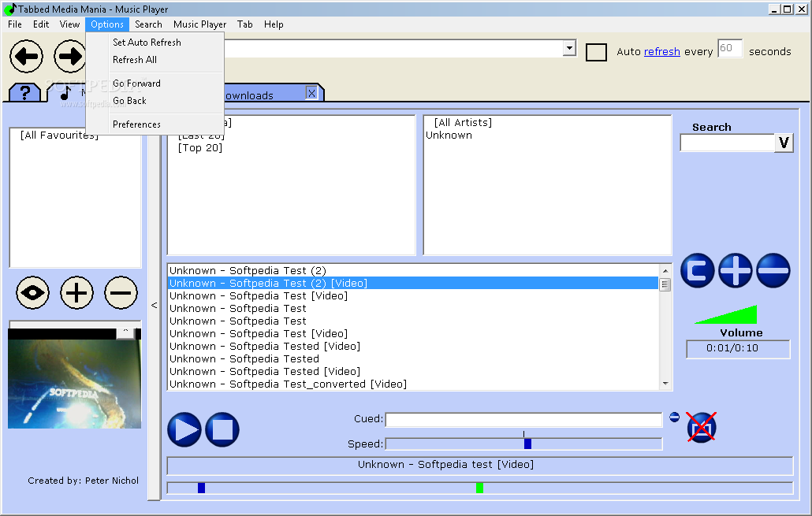
Task: Select [All Favourites] in the favourites list
Action: point(59,135)
